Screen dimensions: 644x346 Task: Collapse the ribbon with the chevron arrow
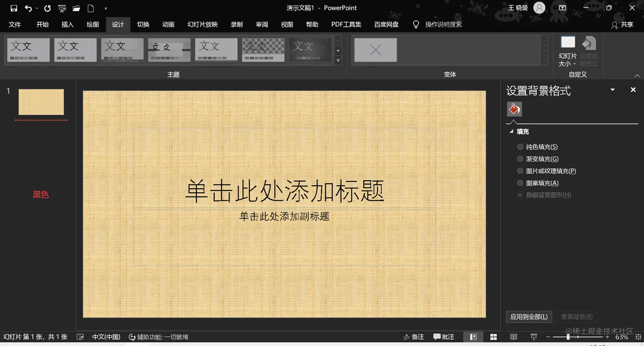tap(637, 75)
